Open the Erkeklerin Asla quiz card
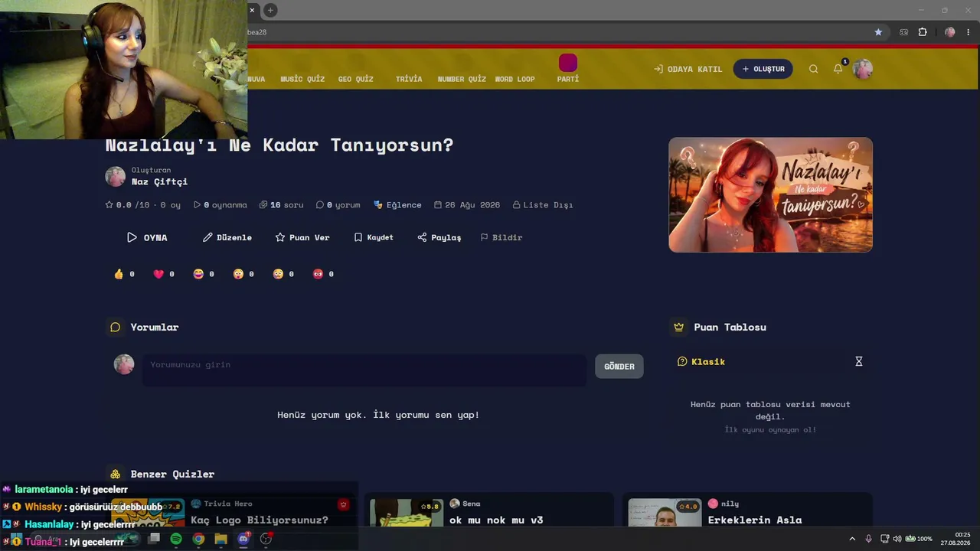980x551 pixels. (x=755, y=520)
